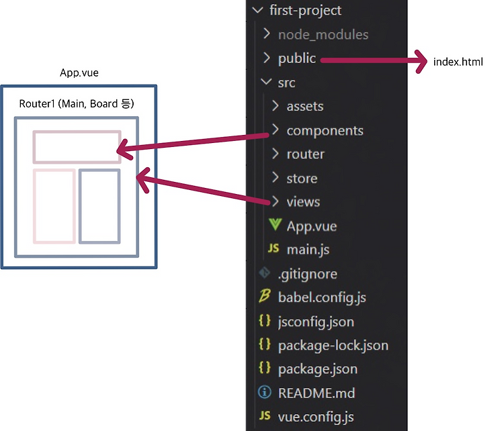Open the jsconfig.json file
This screenshot has width=504, height=431.
(x=316, y=322)
